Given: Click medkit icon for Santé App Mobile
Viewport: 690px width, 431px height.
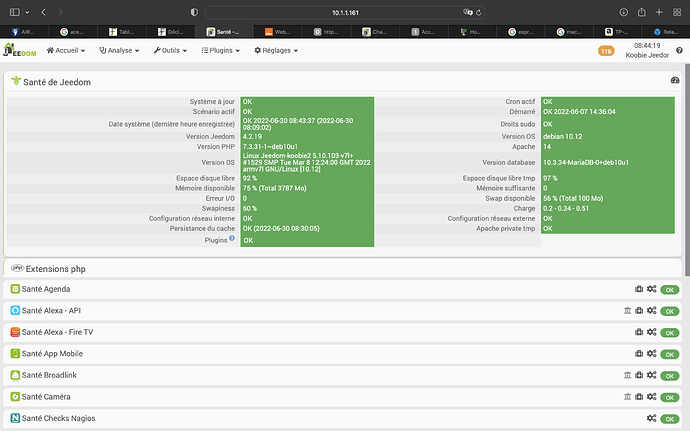Looking at the screenshot, I should (x=639, y=354).
